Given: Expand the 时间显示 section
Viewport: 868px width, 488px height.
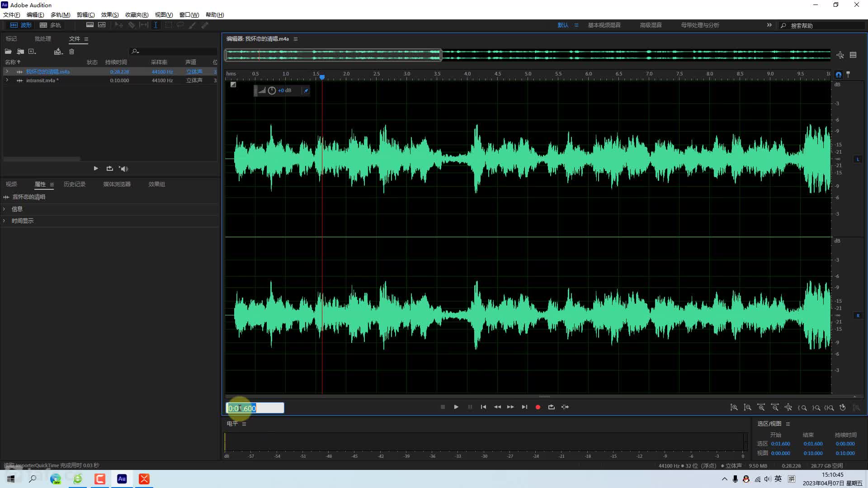Looking at the screenshot, I should click(4, 221).
